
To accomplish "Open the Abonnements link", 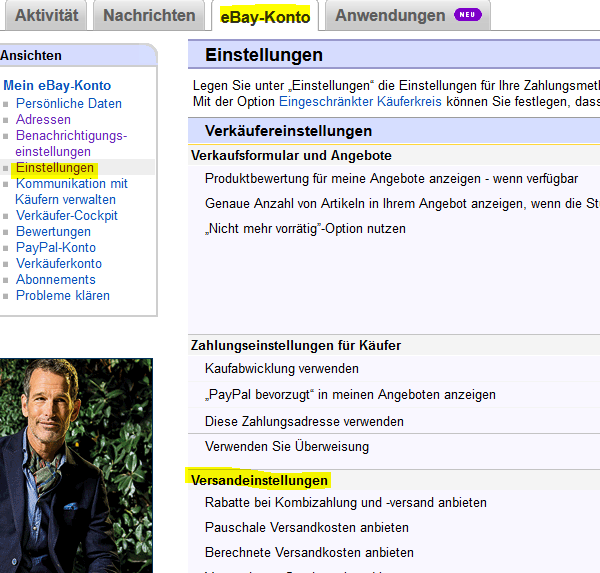I will point(55,279).
